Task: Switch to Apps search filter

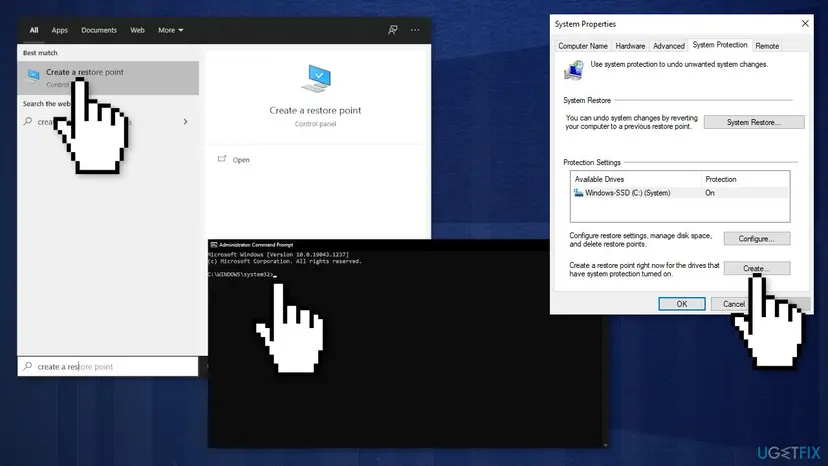Action: click(x=60, y=30)
